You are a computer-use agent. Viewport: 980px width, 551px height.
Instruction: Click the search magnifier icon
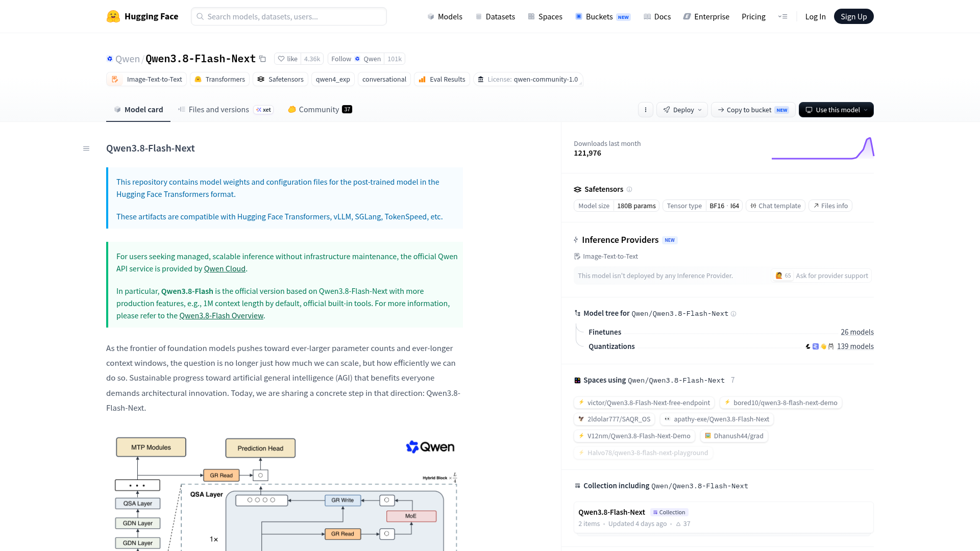[x=200, y=16]
